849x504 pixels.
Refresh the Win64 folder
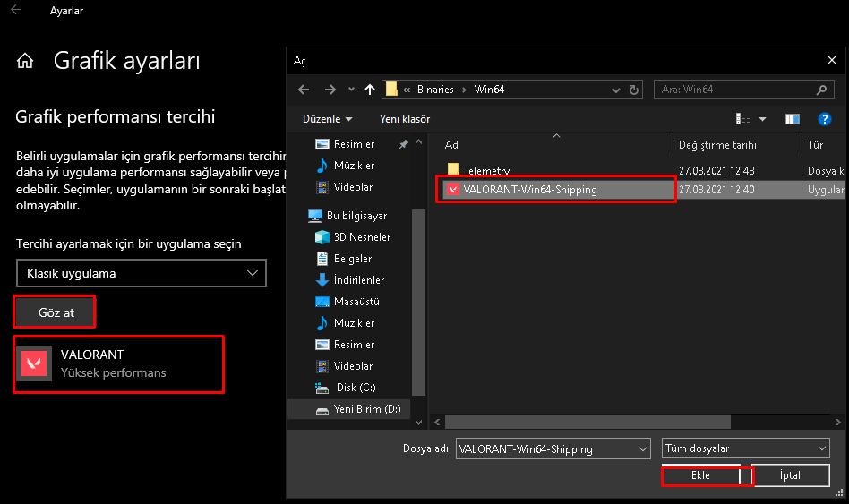(x=634, y=90)
